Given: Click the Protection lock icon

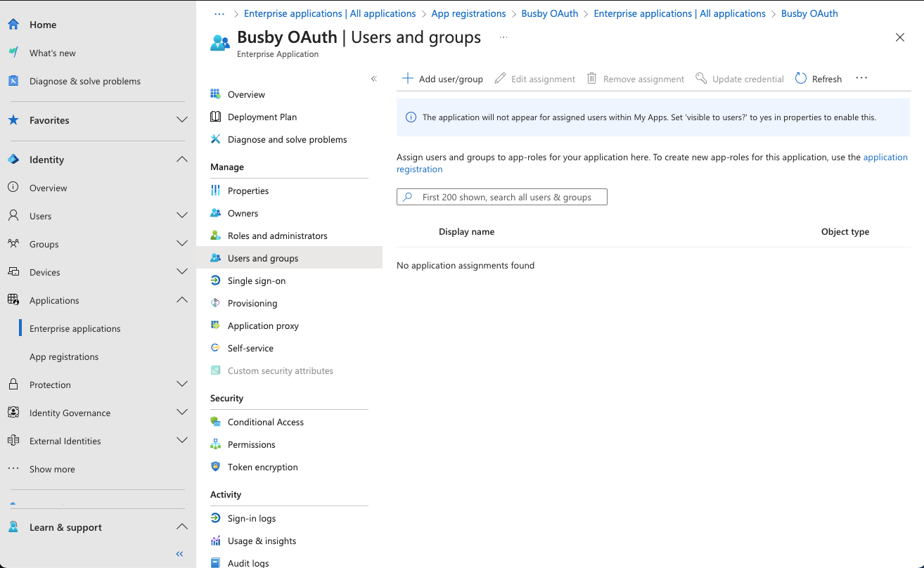Looking at the screenshot, I should coord(13,385).
